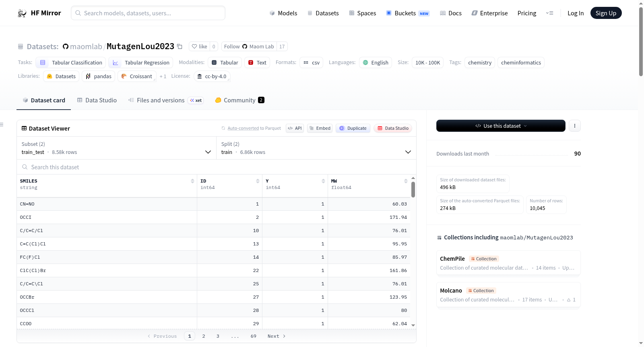Show the +1 more libraries
This screenshot has height=347, width=644.
[163, 76]
